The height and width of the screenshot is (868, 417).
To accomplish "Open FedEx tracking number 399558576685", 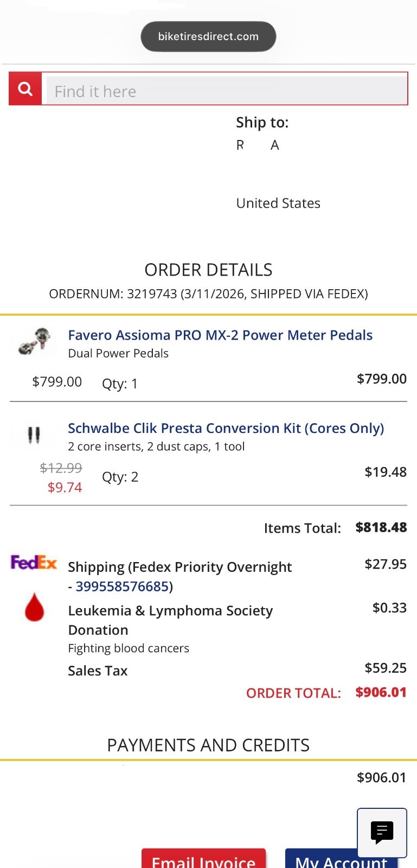I will pos(122,586).
